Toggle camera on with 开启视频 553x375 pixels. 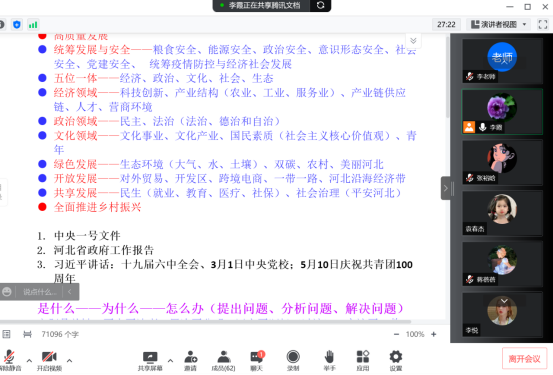point(49,361)
